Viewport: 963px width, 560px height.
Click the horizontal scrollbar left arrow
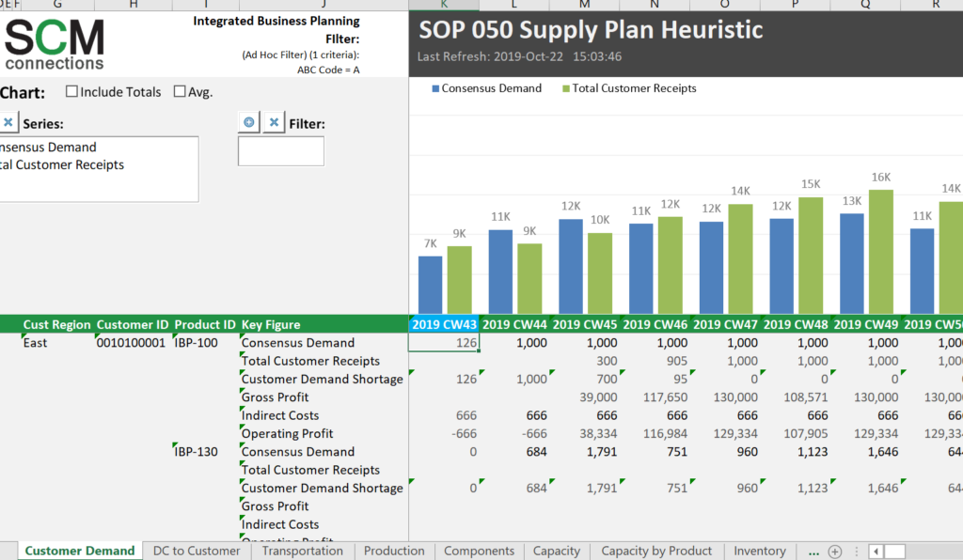[x=876, y=552]
